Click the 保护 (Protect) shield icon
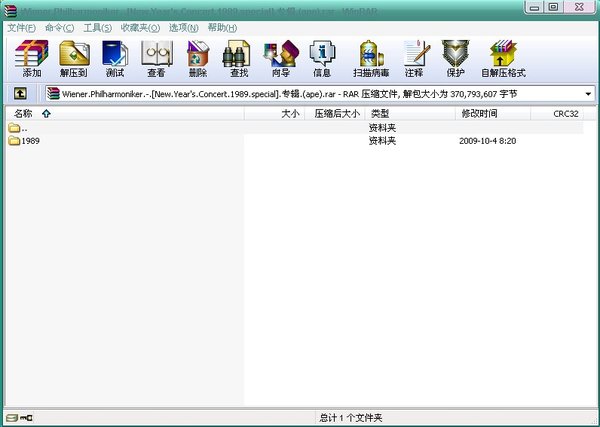This screenshot has width=600, height=427. tap(455, 59)
